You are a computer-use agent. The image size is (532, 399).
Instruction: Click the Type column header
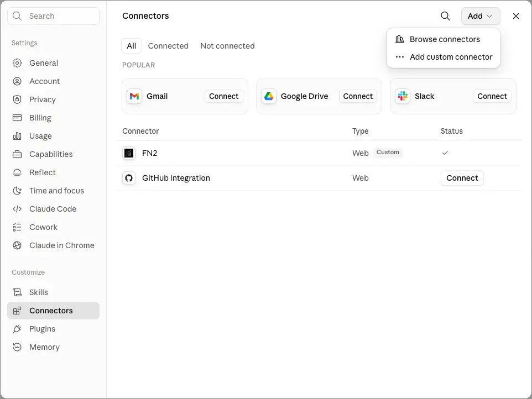tap(361, 131)
